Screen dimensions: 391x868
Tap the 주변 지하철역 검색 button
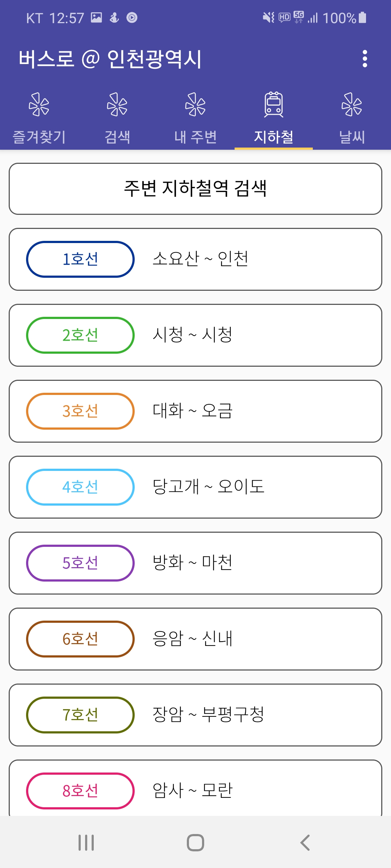point(195,189)
